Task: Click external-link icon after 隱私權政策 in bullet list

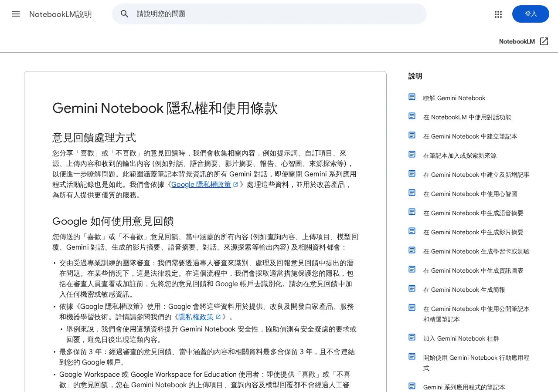Action: [218, 317]
